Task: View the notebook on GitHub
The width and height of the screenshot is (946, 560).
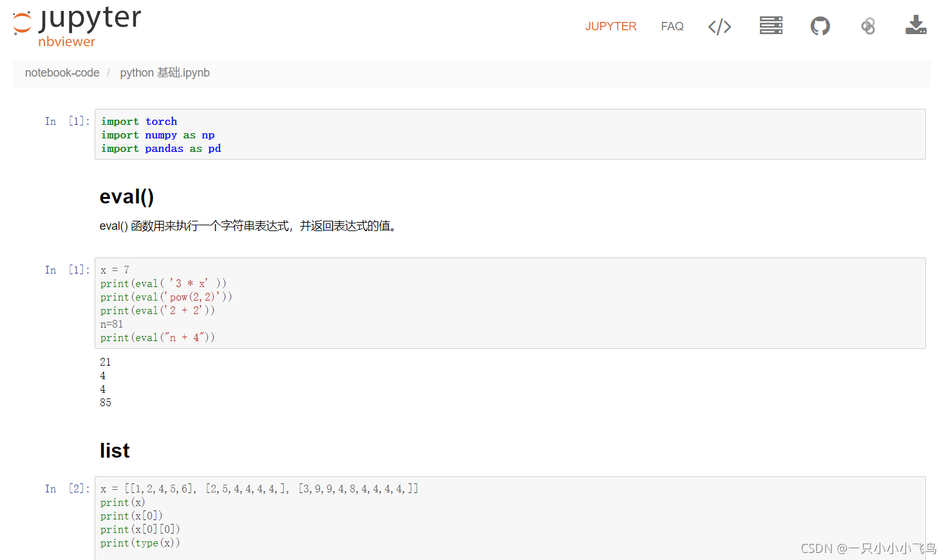Action: click(820, 26)
